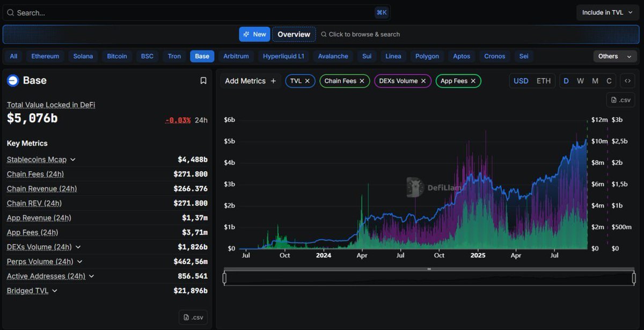Expand DEXs Volume (24h) details

pyautogui.click(x=78, y=247)
